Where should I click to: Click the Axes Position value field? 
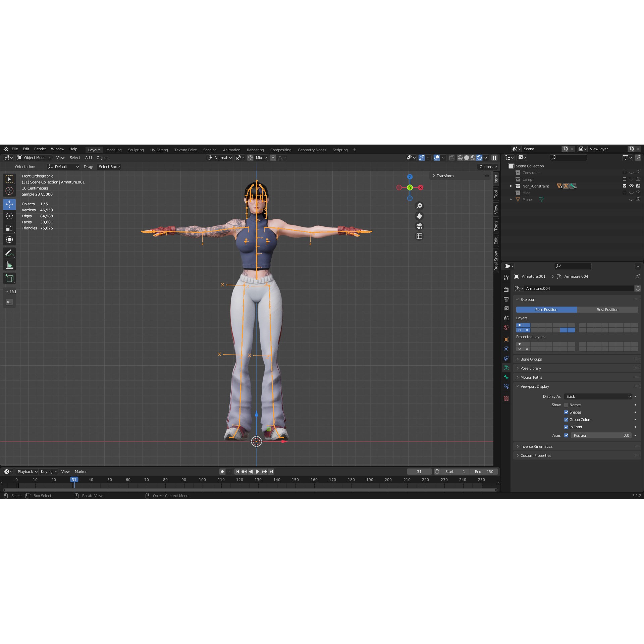[x=601, y=435]
